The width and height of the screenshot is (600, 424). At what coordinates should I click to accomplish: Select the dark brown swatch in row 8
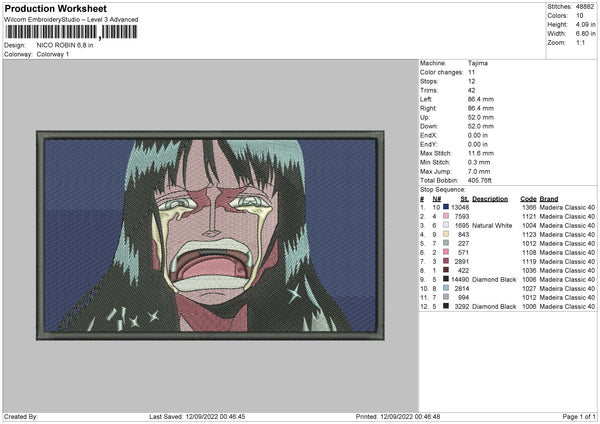coord(446,270)
